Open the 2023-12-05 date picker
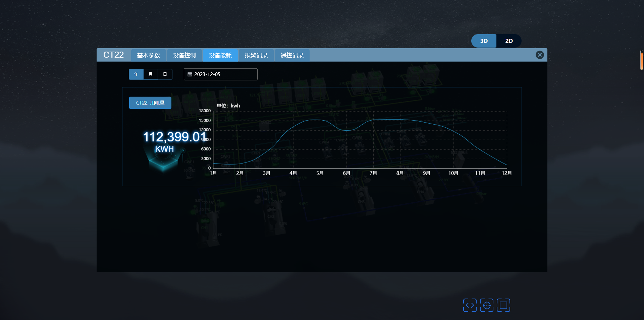This screenshot has width=644, height=320. point(221,74)
